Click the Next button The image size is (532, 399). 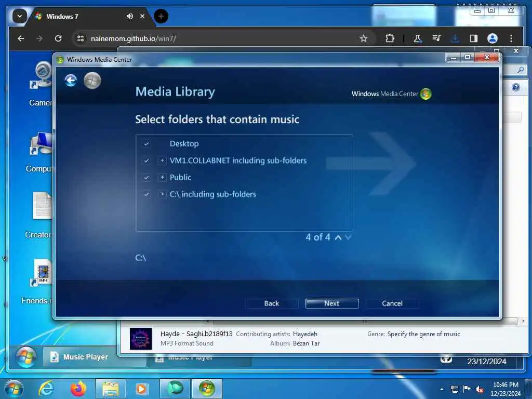332,303
